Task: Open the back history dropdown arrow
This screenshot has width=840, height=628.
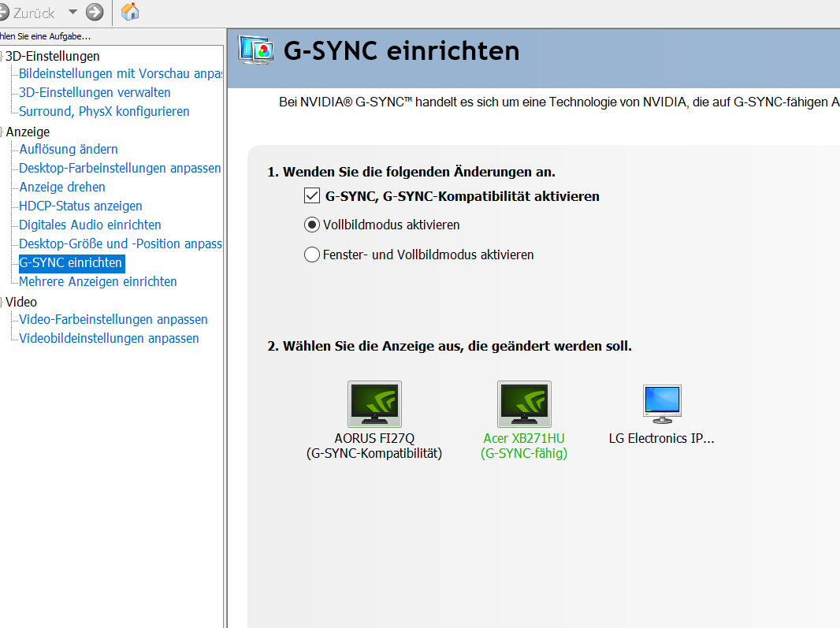Action: point(72,12)
